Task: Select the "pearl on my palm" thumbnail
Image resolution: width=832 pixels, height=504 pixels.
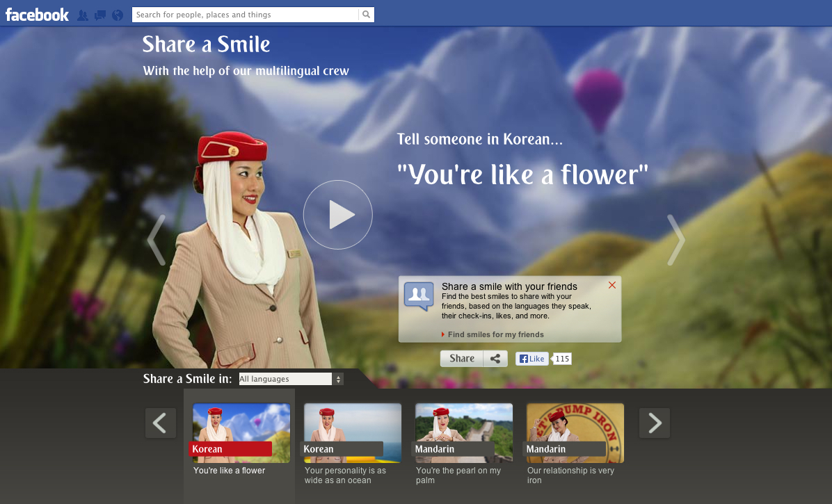Action: tap(464, 433)
